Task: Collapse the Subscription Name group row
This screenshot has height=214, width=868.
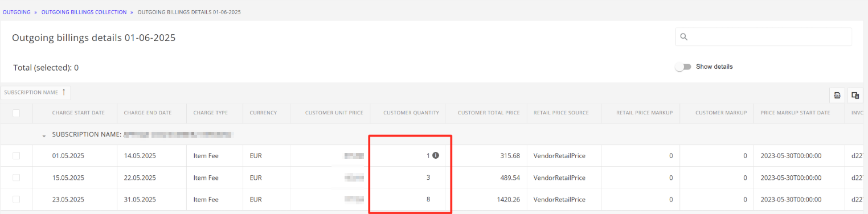Action: coord(44,135)
